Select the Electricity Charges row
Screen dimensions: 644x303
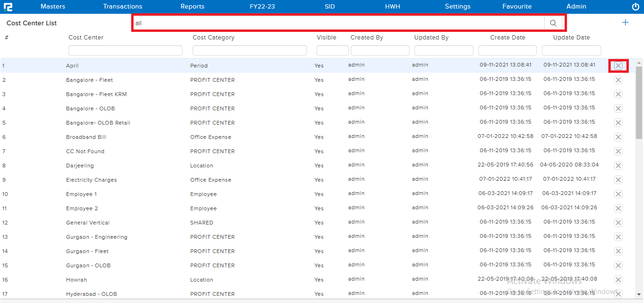pyautogui.click(x=91, y=180)
